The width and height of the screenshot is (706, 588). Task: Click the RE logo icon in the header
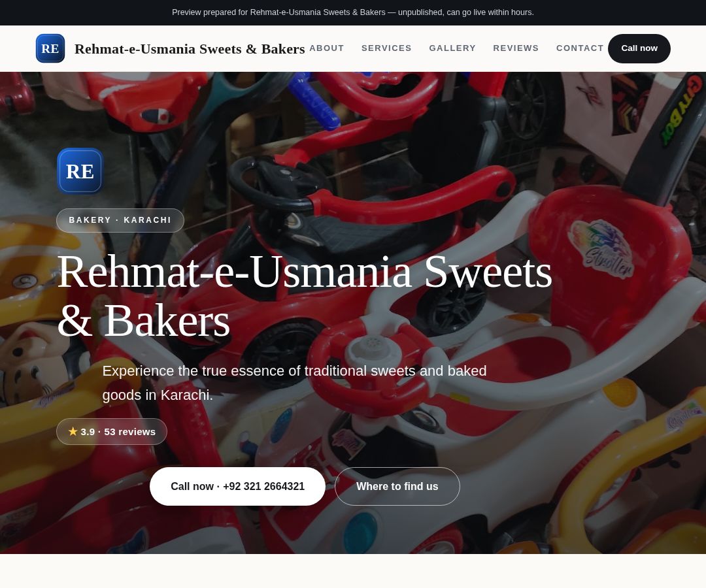[50, 48]
